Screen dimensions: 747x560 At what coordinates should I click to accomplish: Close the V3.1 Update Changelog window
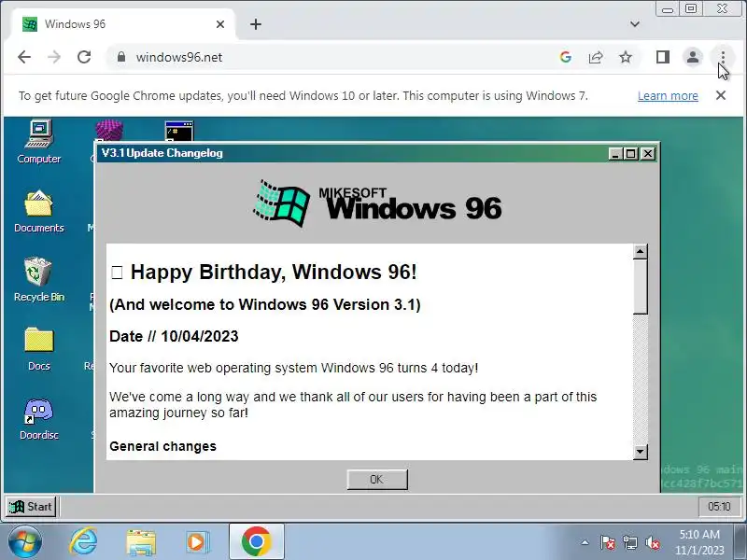point(648,154)
